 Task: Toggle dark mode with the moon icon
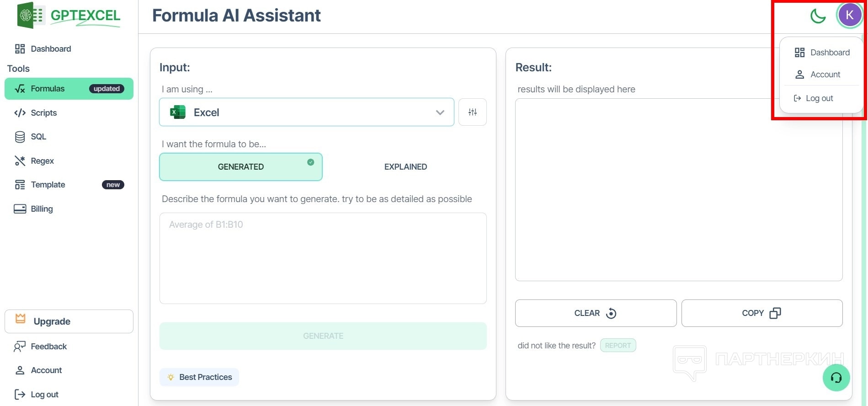818,16
